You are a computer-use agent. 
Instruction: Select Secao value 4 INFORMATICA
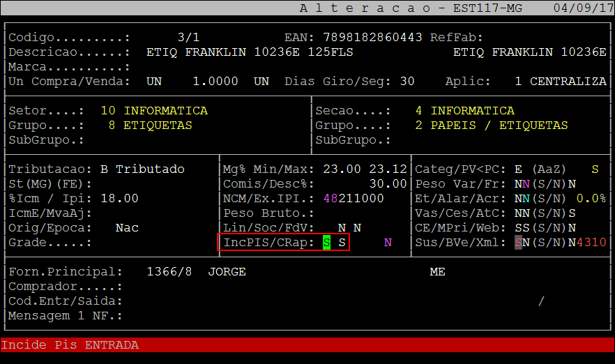tap(464, 111)
